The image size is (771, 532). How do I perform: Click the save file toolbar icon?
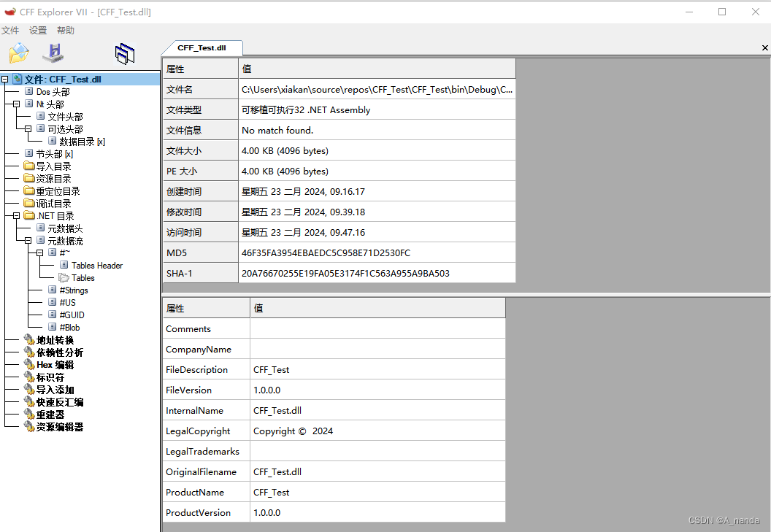53,53
